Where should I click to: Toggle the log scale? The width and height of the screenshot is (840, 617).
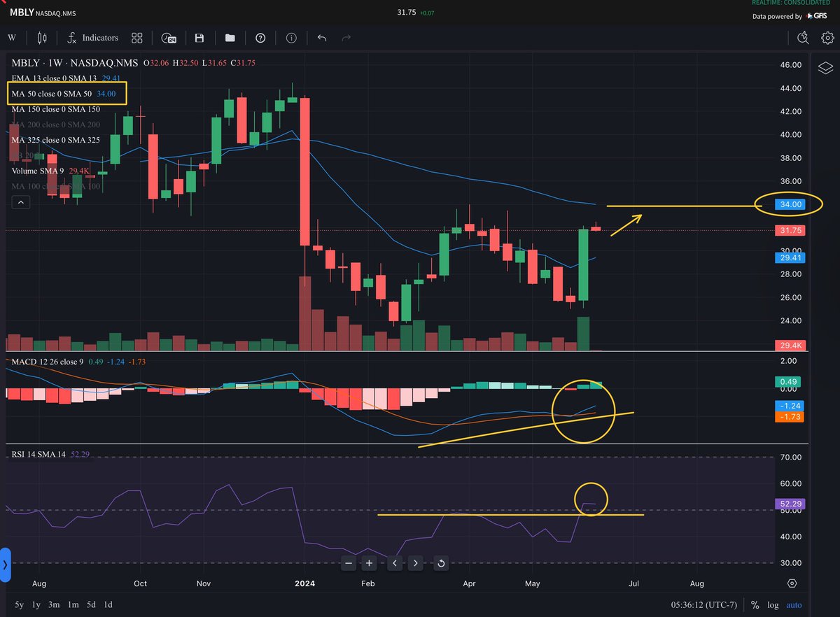(x=772, y=605)
